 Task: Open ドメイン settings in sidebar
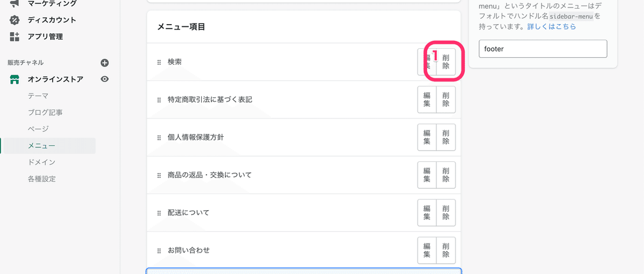pos(41,162)
